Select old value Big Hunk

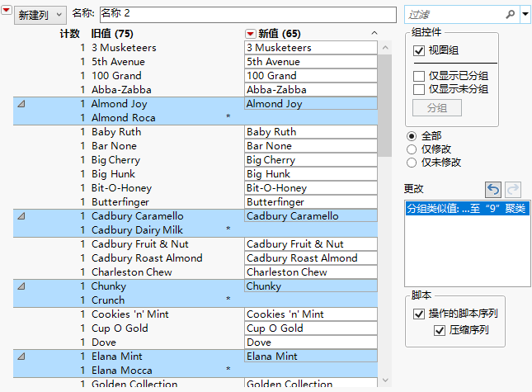tap(113, 174)
